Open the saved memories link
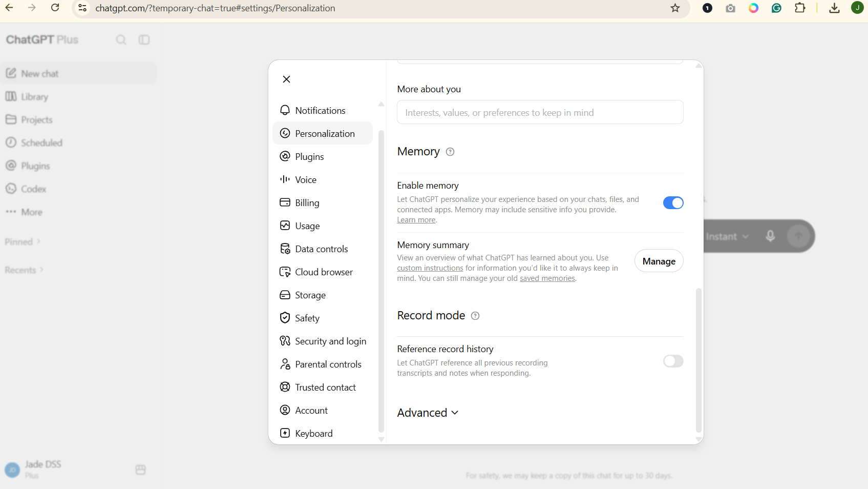Image resolution: width=868 pixels, height=489 pixels. 547,278
